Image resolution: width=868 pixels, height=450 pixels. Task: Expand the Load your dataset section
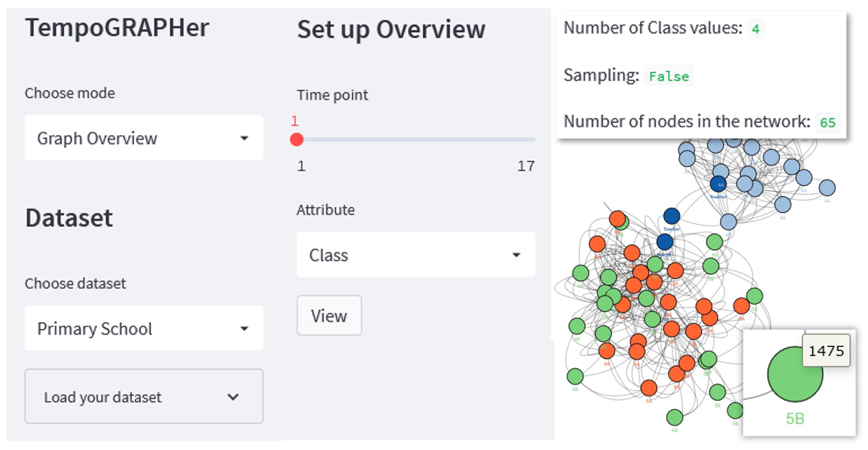pyautogui.click(x=143, y=397)
